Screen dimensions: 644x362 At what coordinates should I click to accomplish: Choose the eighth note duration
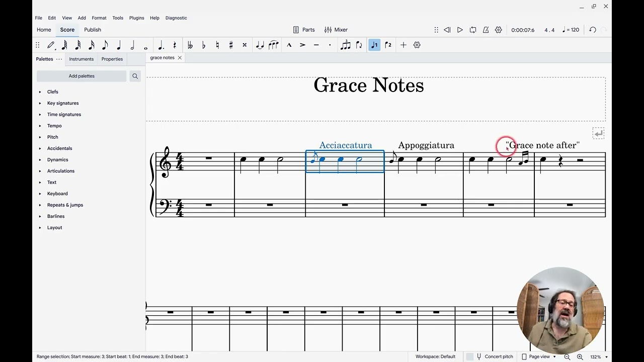coord(105,45)
